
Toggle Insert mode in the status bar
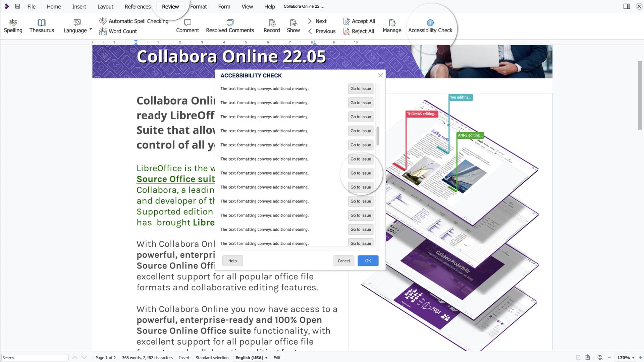click(184, 358)
